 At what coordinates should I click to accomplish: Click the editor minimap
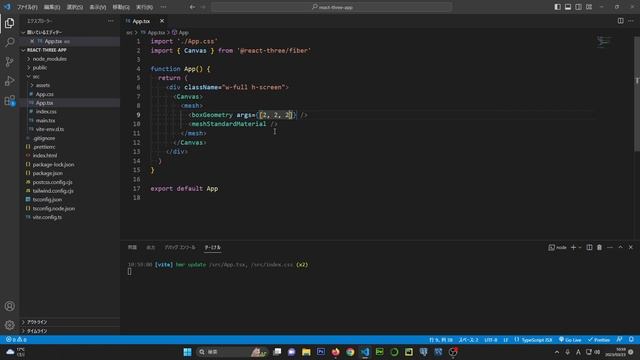click(x=604, y=41)
